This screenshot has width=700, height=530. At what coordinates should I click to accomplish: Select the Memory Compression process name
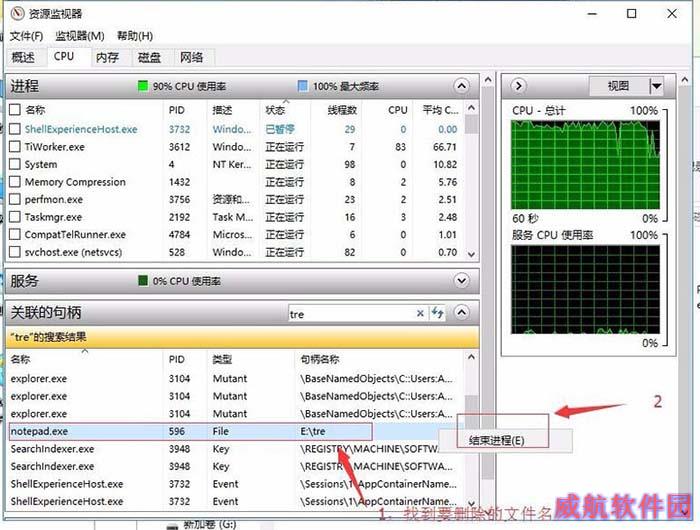(x=75, y=182)
